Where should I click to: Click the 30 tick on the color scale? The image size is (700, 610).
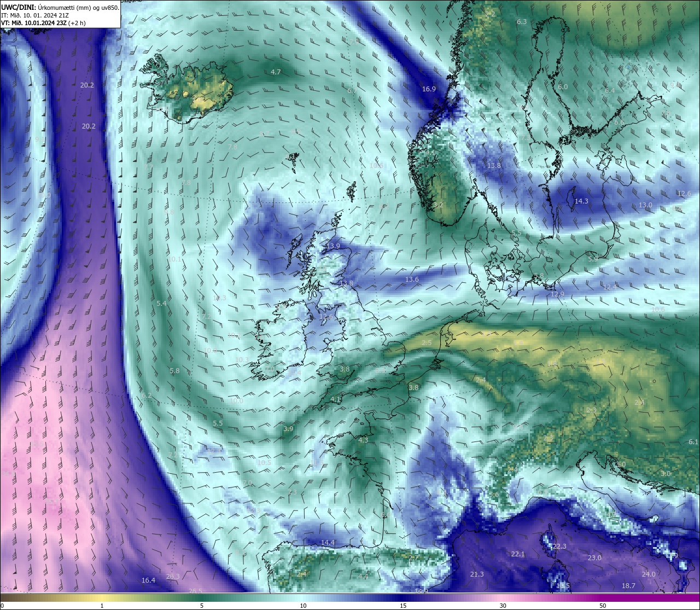(x=503, y=606)
